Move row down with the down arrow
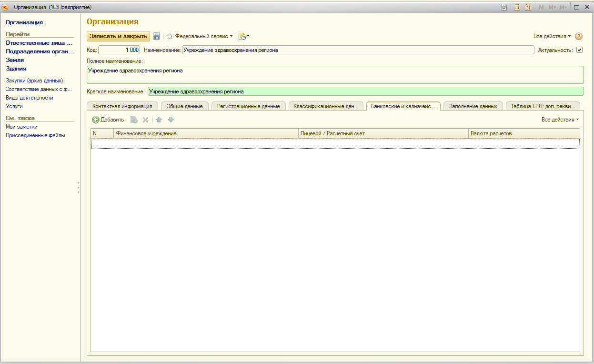Viewport: 594px width, 364px height. [171, 120]
